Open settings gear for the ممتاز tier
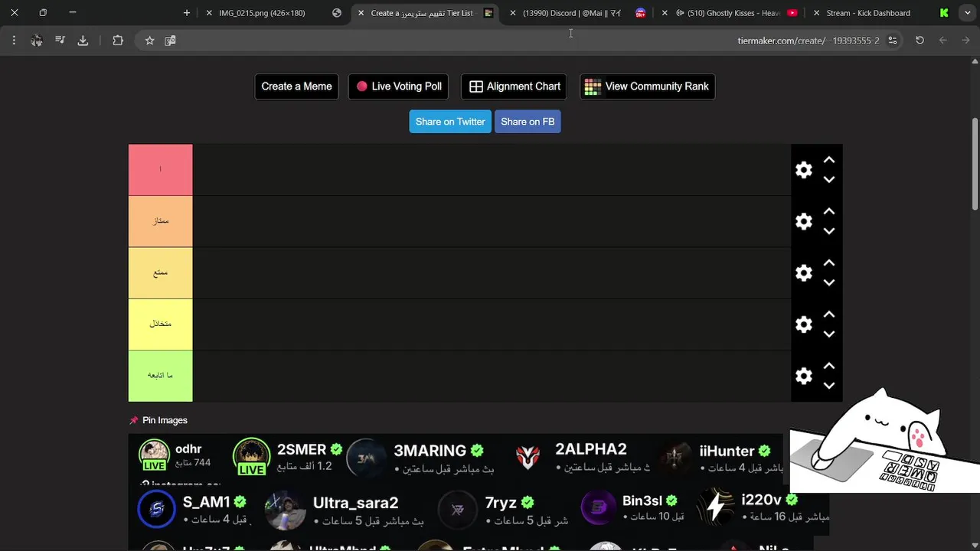Image resolution: width=980 pixels, height=551 pixels. 803,221
